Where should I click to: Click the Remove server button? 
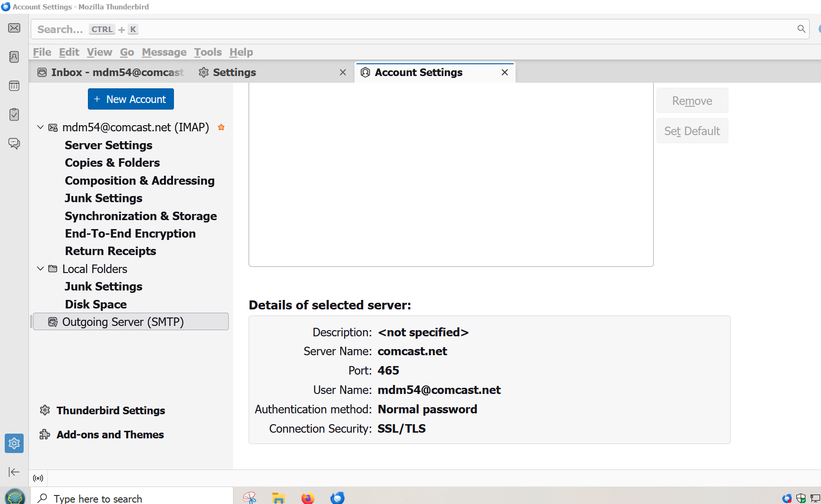tap(692, 101)
